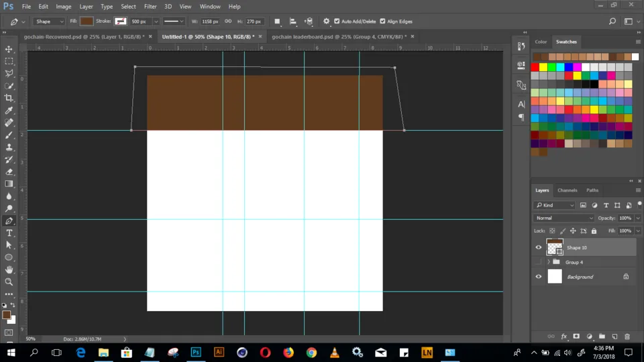
Task: Open layer Fill slider dropdown
Action: (x=638, y=231)
